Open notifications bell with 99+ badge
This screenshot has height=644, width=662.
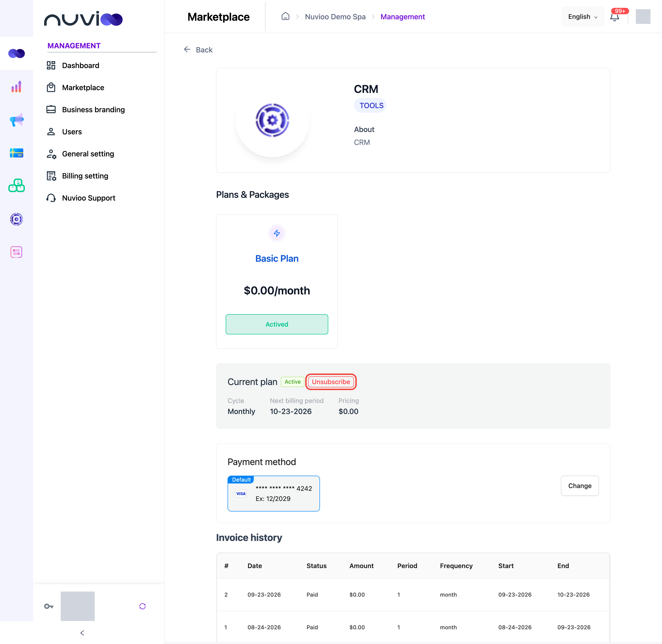615,17
